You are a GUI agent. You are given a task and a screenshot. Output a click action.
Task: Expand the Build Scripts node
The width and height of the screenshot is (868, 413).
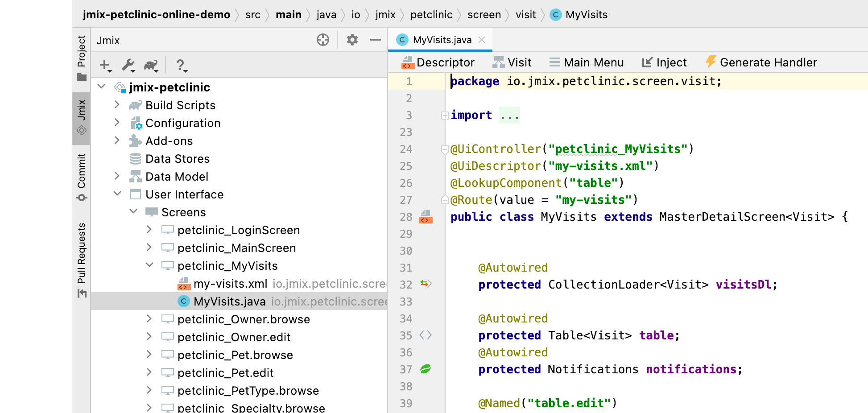117,104
